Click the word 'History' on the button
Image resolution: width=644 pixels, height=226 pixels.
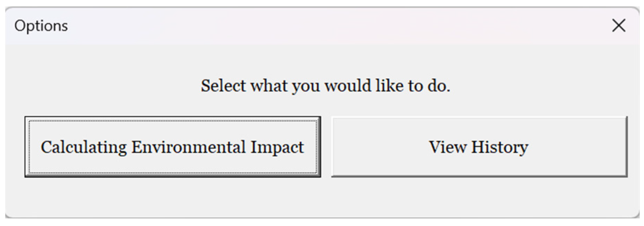pos(500,147)
